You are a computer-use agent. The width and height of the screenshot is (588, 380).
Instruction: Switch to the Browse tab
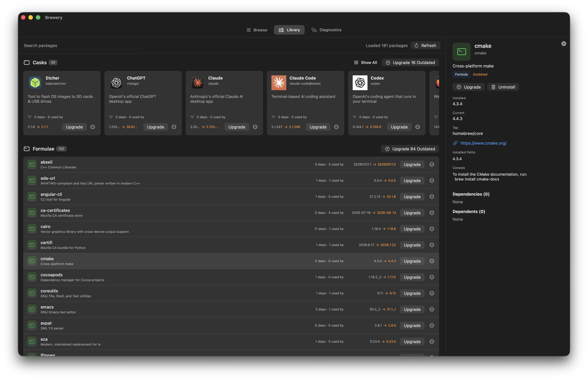point(257,30)
